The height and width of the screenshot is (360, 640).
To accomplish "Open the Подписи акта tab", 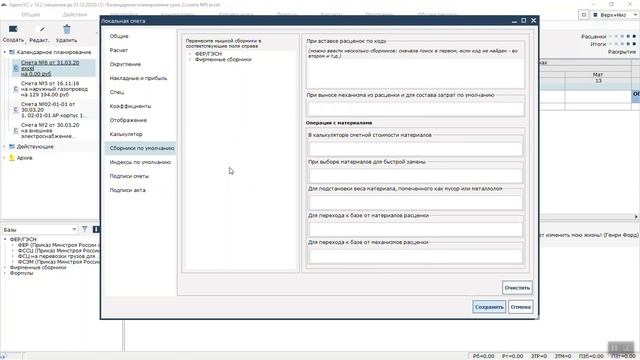I will pos(140,190).
